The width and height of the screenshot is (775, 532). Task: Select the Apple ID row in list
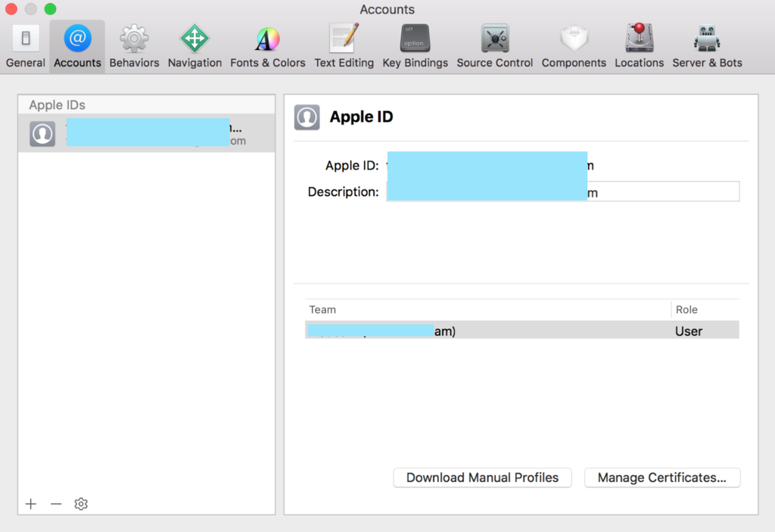coord(146,133)
